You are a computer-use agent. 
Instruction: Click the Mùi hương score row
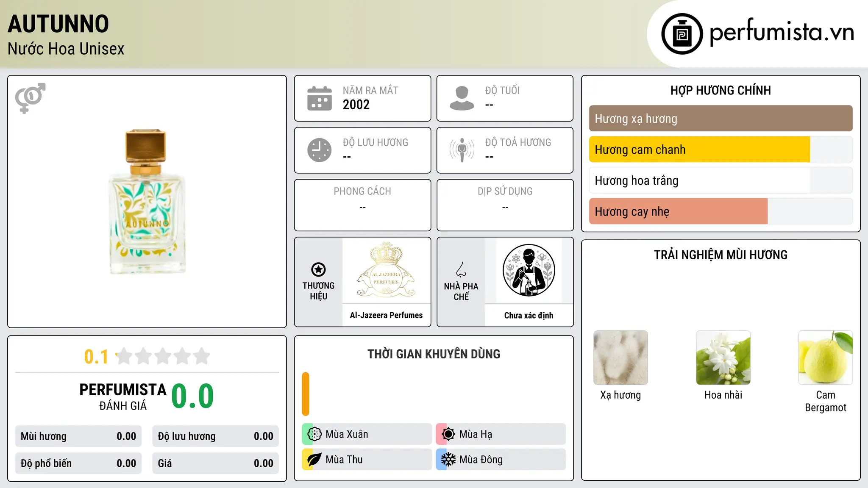(x=78, y=436)
